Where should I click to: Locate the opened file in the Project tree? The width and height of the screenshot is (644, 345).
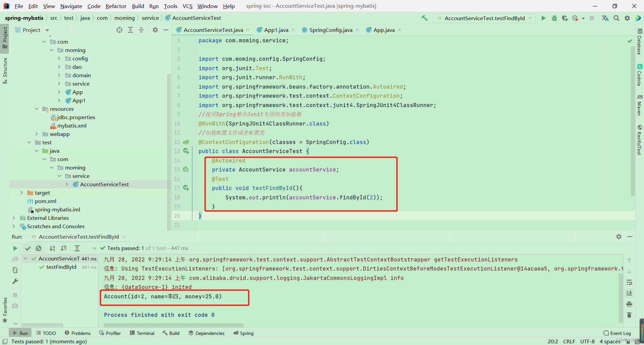[119, 30]
